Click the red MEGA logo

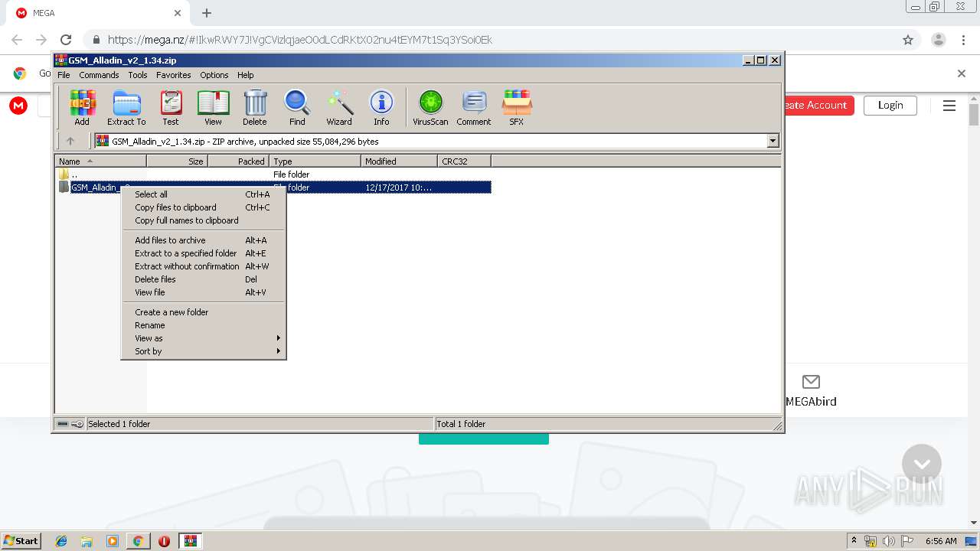click(18, 106)
